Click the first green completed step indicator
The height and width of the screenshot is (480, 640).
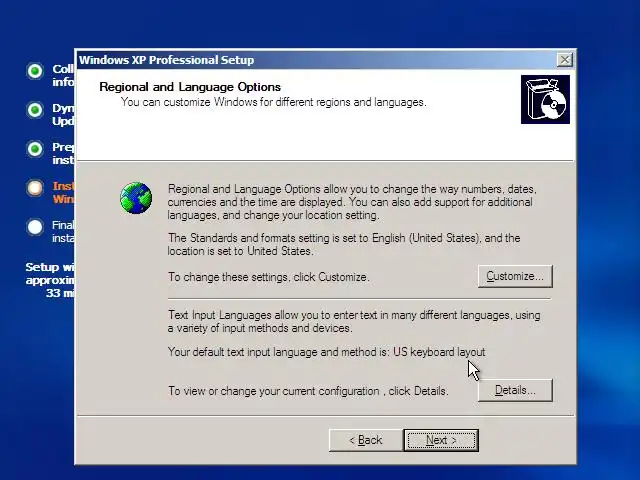coord(35,71)
